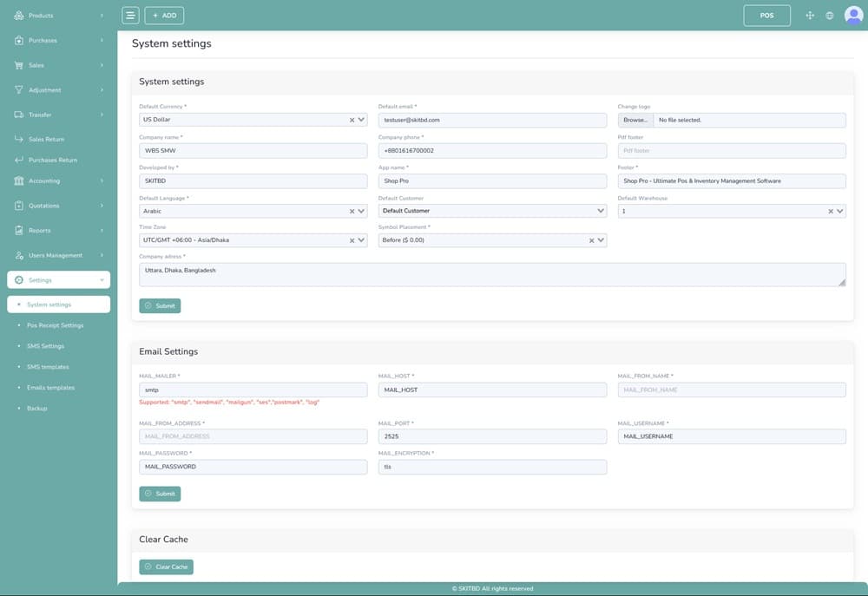The height and width of the screenshot is (596, 868).
Task: Click the Clear Cache button
Action: (x=166, y=567)
